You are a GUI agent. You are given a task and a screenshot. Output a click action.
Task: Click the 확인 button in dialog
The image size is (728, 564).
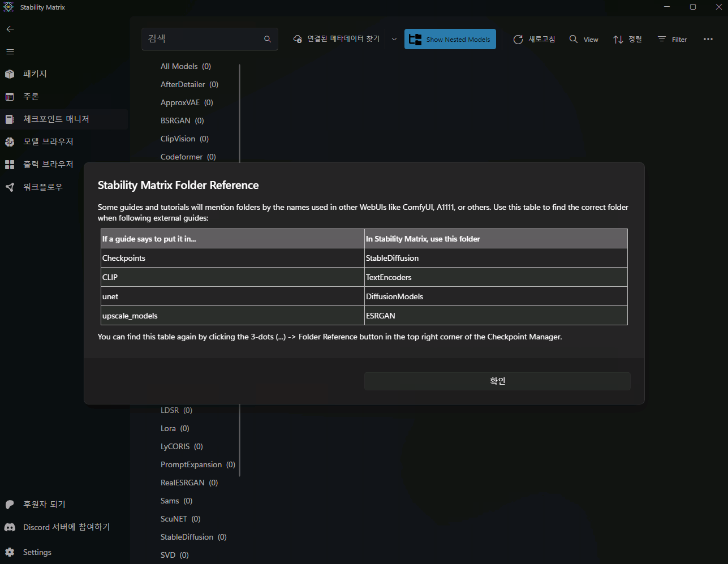click(x=497, y=381)
